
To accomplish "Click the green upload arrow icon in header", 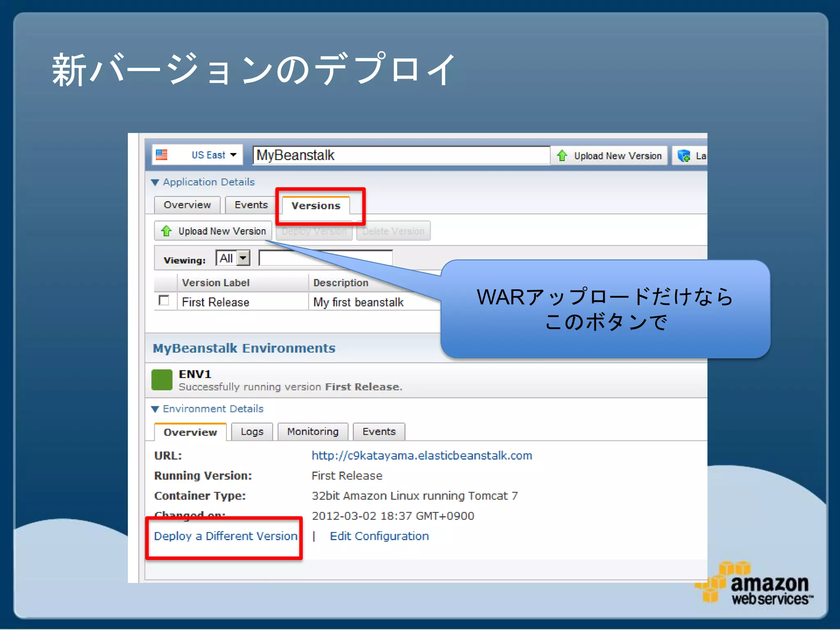I will pyautogui.click(x=562, y=156).
